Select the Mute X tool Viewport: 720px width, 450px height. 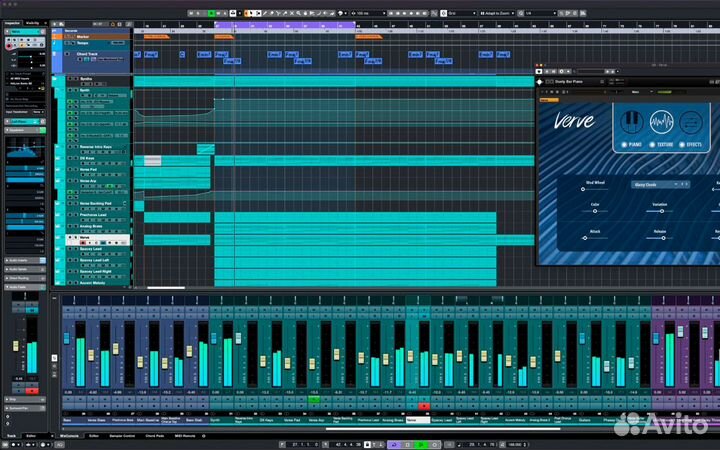click(292, 13)
